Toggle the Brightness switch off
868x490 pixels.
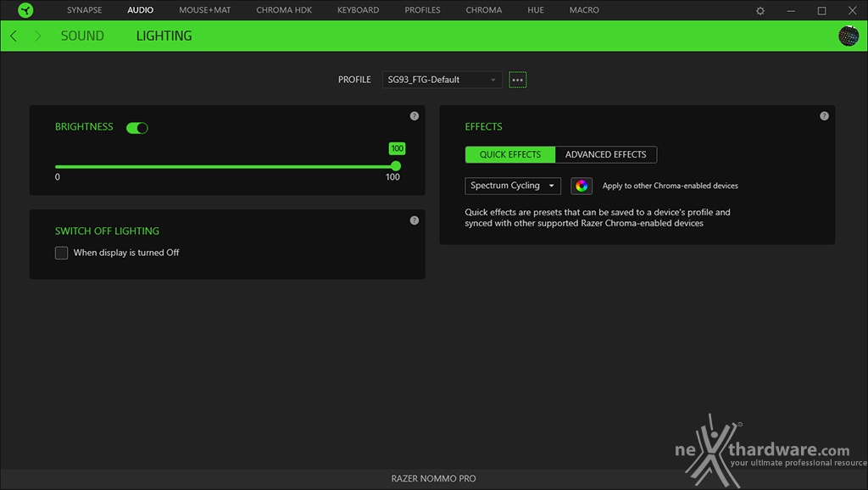coord(136,128)
